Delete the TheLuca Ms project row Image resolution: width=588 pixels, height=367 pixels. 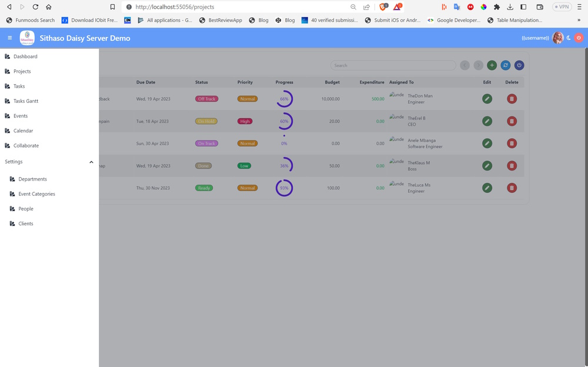tap(512, 188)
